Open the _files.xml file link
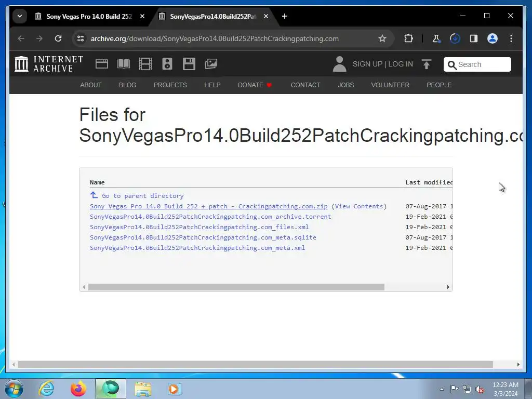The height and width of the screenshot is (399, 532). (199, 227)
